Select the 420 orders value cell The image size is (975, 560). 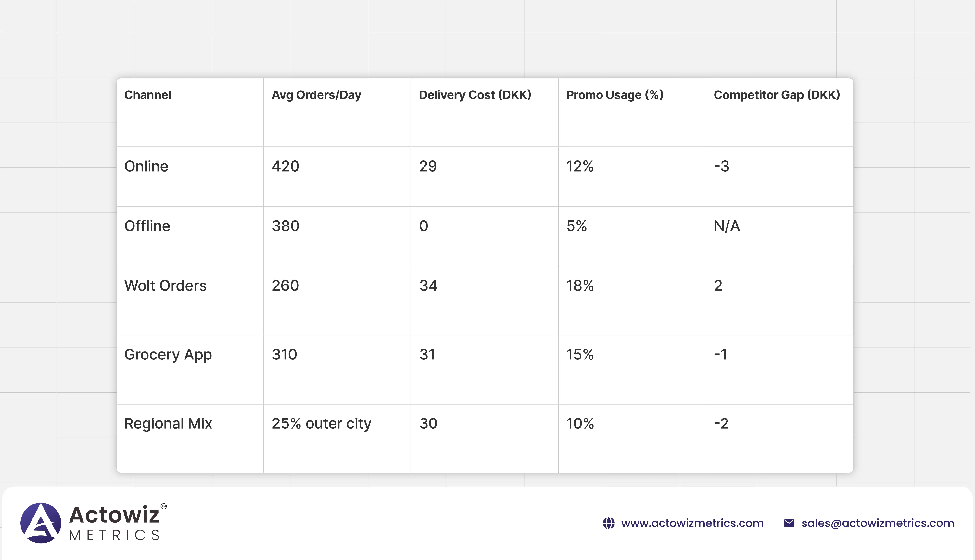pyautogui.click(x=285, y=166)
